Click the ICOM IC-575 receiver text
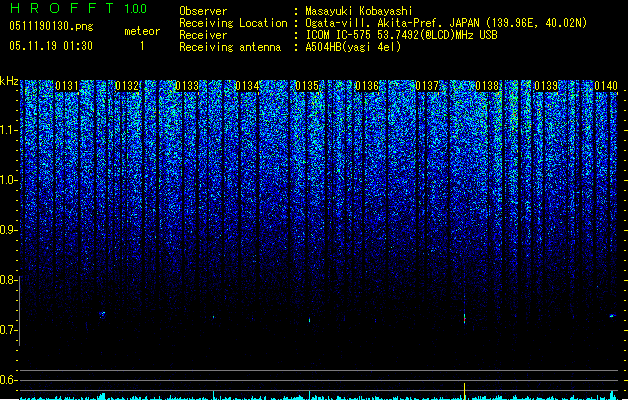Viewport: 629px width, 400px height. pos(401,35)
